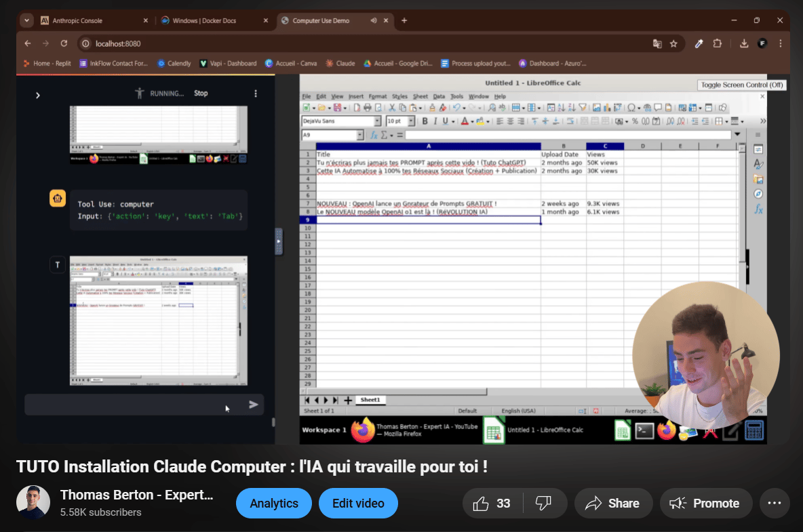Show more toolbar items with double chevron
803x532 pixels.
click(763, 121)
